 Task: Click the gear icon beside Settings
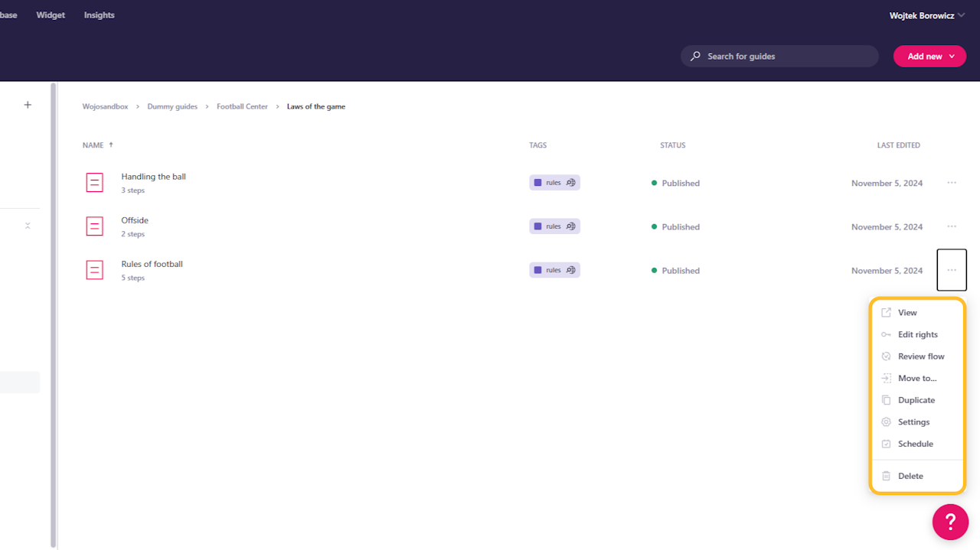coord(887,421)
